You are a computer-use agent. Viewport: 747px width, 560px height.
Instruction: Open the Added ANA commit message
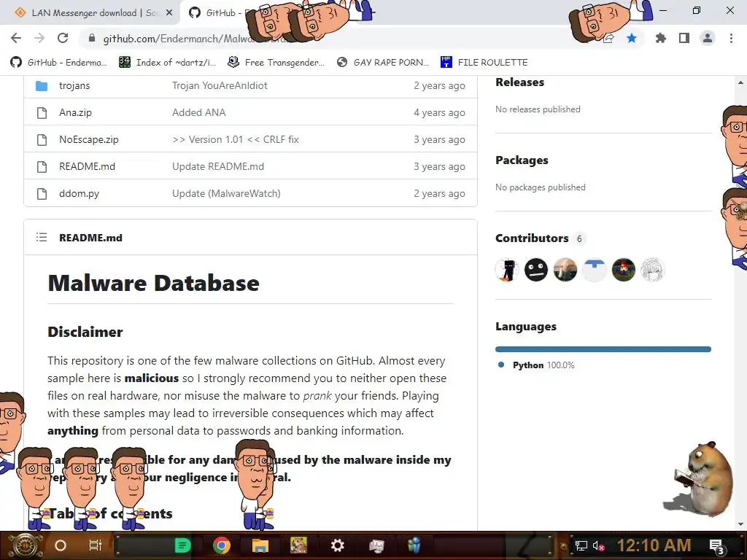pyautogui.click(x=198, y=113)
